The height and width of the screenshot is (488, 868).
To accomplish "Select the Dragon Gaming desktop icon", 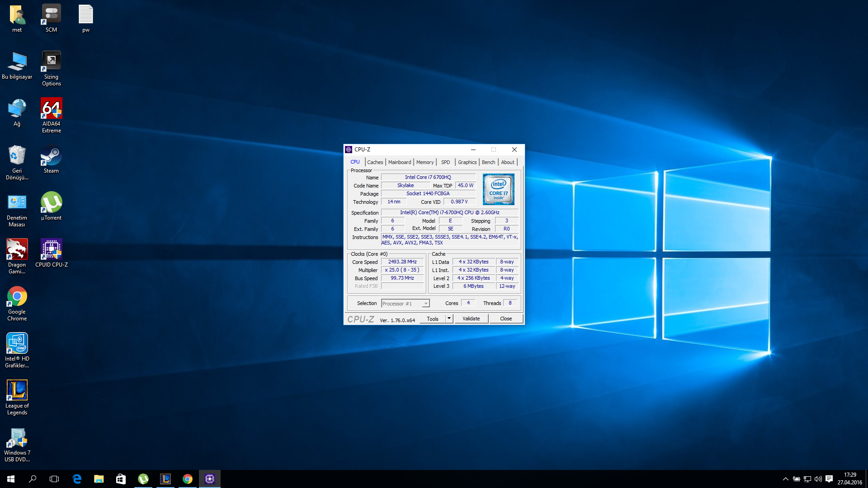I will point(17,256).
